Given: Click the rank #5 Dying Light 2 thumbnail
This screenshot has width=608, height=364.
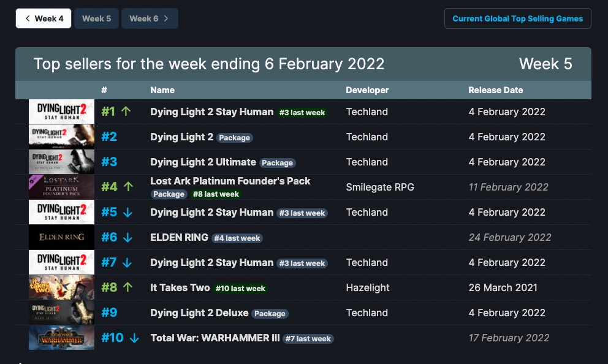Looking at the screenshot, I should [x=61, y=212].
